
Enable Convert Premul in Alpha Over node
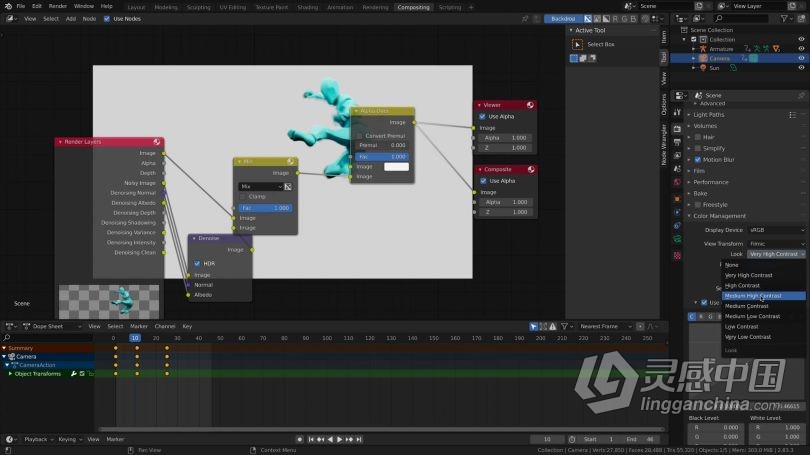click(x=360, y=136)
